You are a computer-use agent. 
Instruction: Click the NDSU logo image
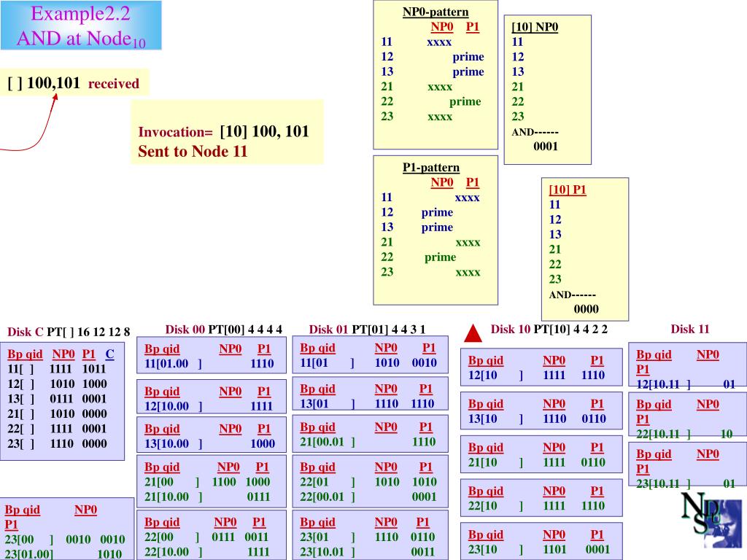pos(712,520)
